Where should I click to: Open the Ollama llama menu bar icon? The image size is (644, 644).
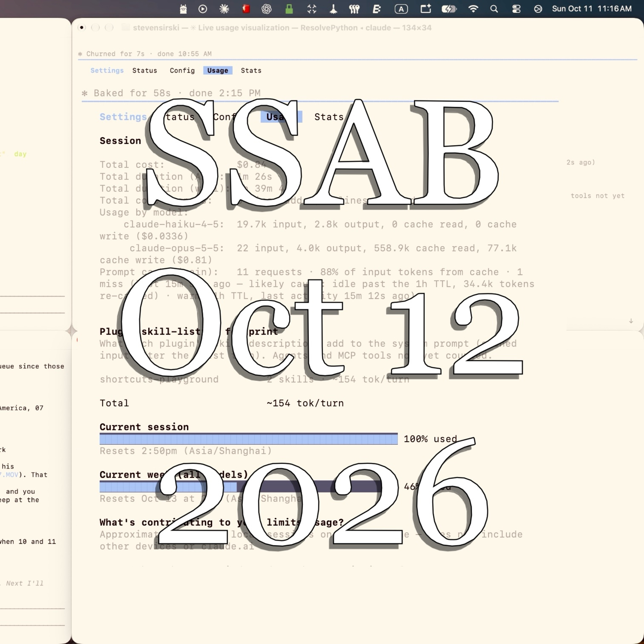click(x=183, y=9)
